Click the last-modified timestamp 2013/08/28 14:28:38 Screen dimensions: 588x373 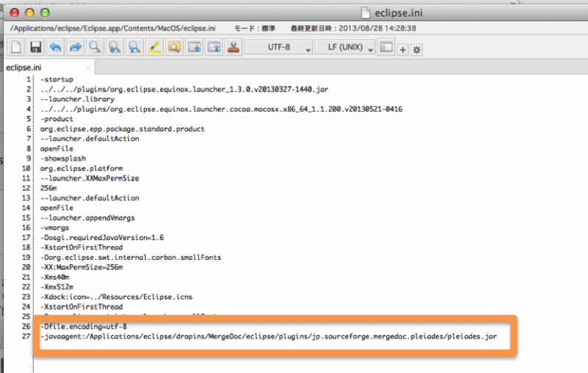(x=377, y=29)
